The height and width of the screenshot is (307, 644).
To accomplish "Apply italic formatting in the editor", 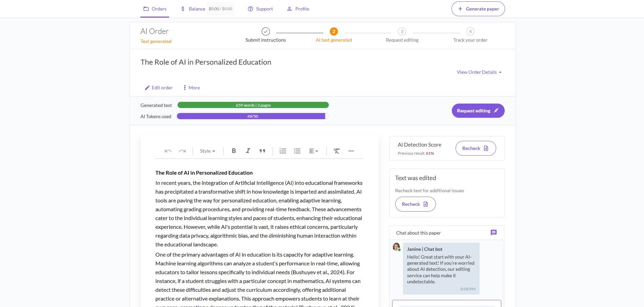I will point(248,151).
